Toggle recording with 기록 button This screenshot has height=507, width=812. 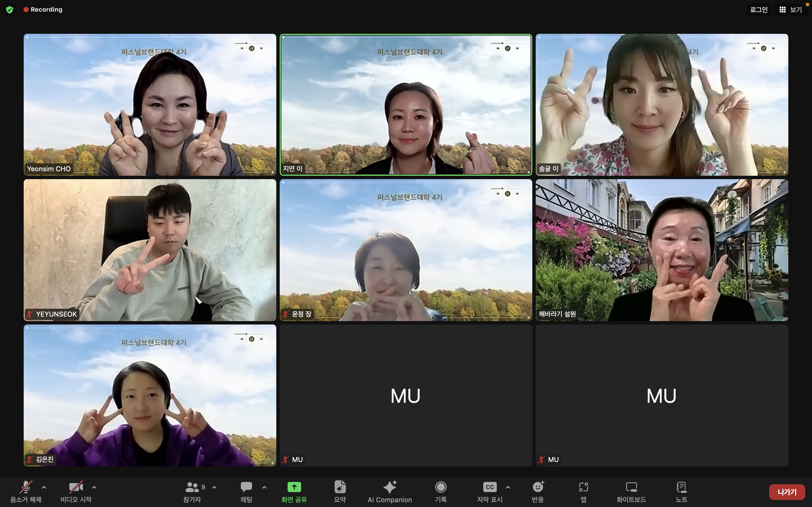[x=441, y=491]
